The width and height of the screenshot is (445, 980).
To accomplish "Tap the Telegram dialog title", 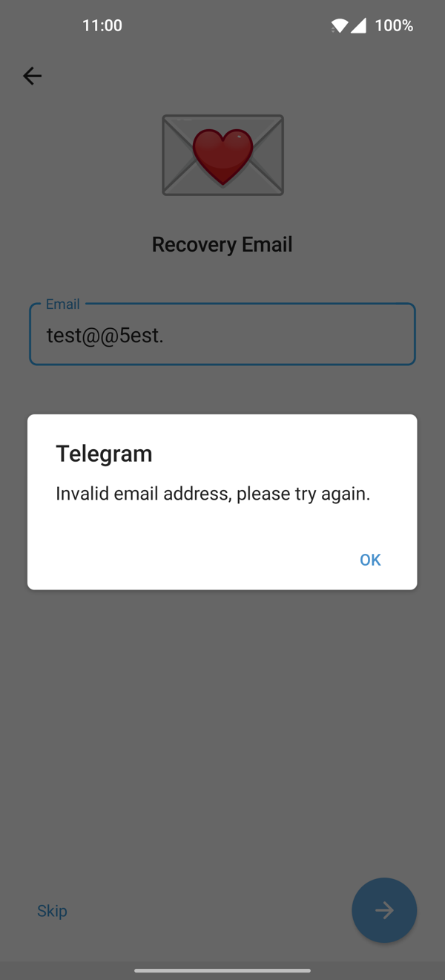I will coord(104,453).
